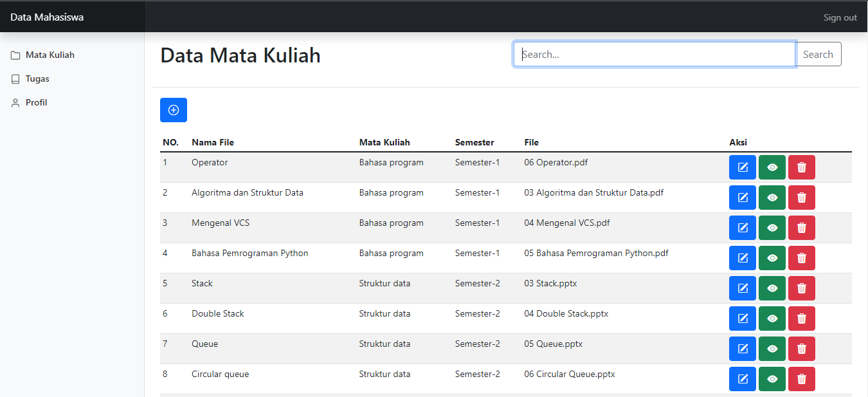Image resolution: width=868 pixels, height=397 pixels.
Task: Edit the Mengenal VCS entry
Action: (743, 228)
